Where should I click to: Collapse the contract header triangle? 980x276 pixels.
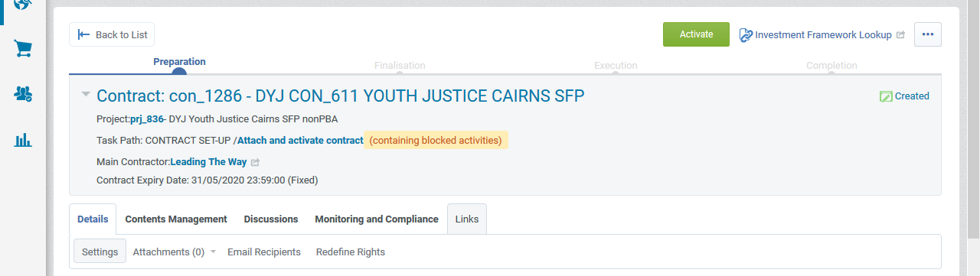[86, 95]
